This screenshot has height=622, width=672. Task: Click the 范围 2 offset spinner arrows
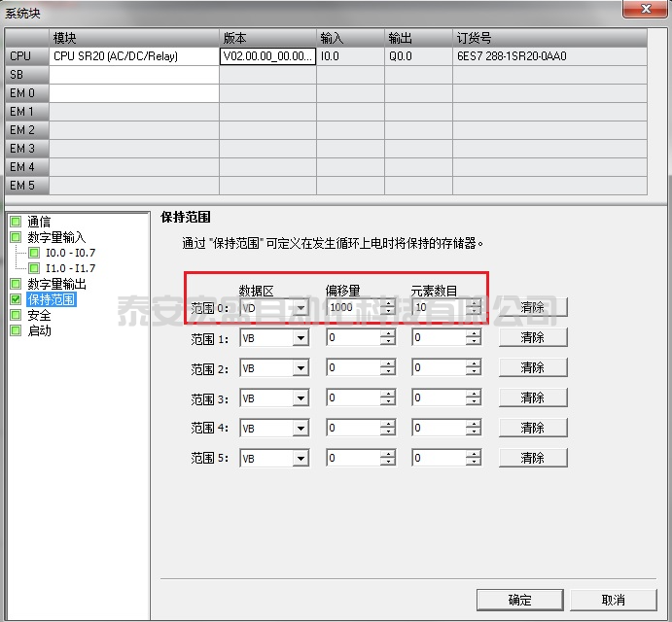point(388,368)
